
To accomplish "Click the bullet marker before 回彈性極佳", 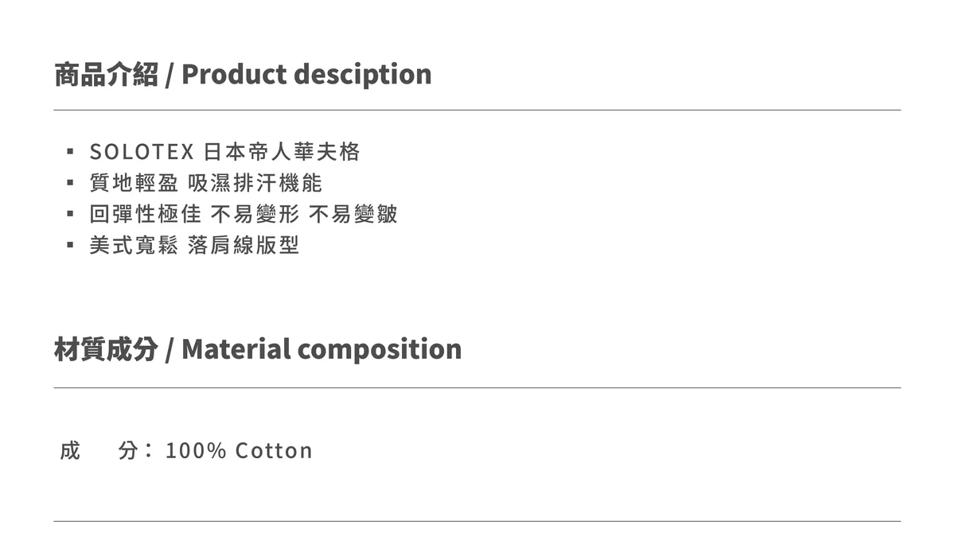I will [x=70, y=214].
